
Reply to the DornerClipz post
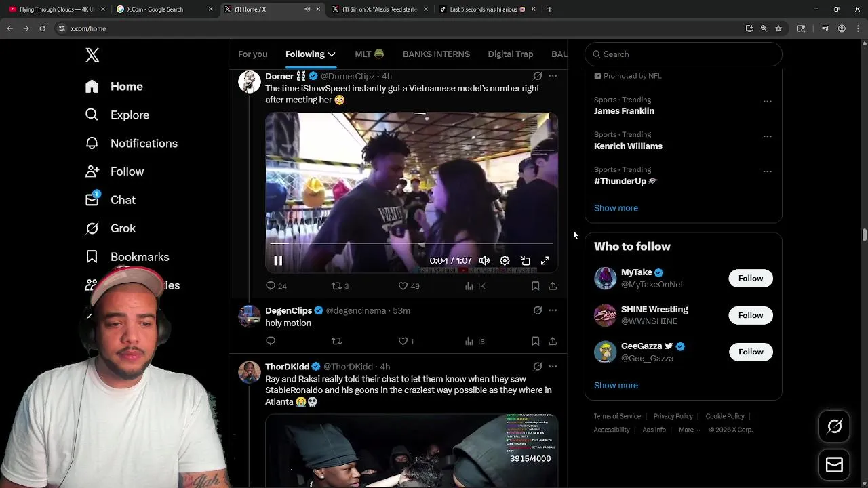[x=276, y=286]
